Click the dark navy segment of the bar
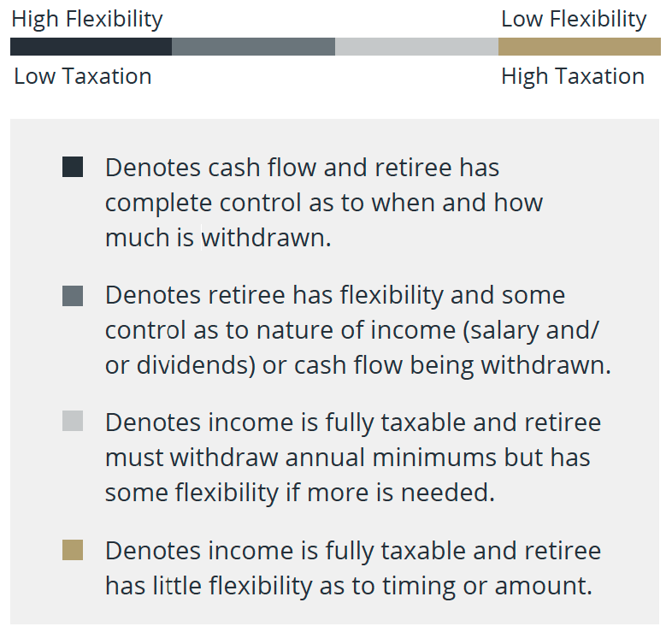This screenshot has height=644, width=672. pyautogui.click(x=91, y=46)
